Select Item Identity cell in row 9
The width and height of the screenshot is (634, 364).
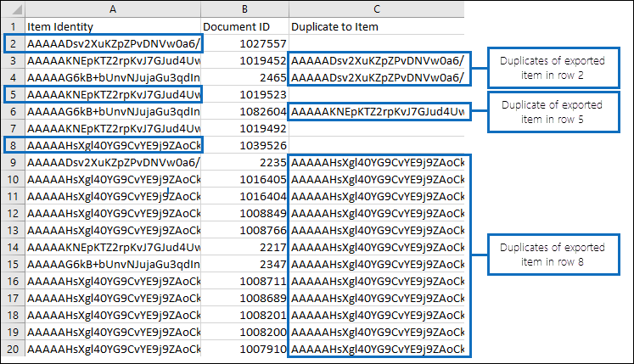[113, 163]
